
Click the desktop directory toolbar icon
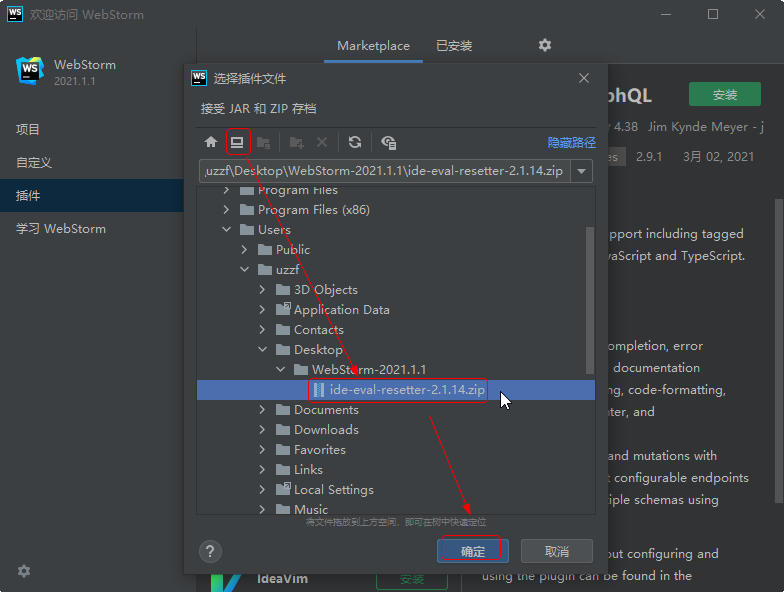point(237,142)
